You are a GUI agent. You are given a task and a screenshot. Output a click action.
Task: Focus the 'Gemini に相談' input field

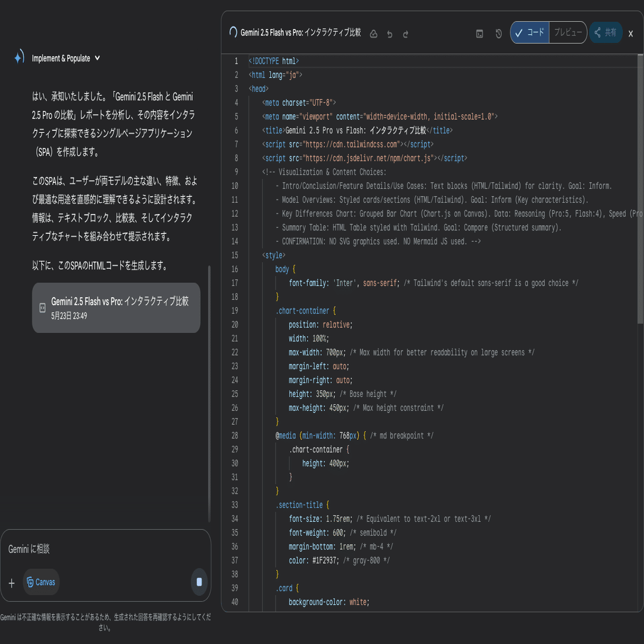105,549
